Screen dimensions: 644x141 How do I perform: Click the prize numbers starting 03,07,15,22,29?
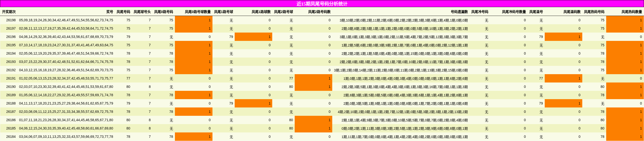(x=66, y=62)
